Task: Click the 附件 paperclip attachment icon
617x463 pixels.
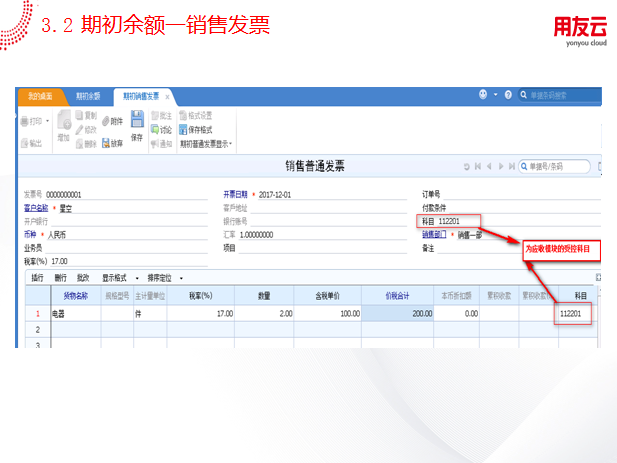Action: point(105,121)
